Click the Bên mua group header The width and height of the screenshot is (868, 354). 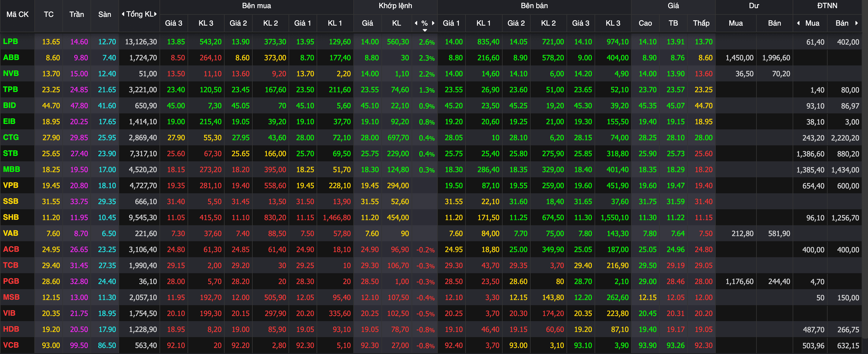point(257,6)
